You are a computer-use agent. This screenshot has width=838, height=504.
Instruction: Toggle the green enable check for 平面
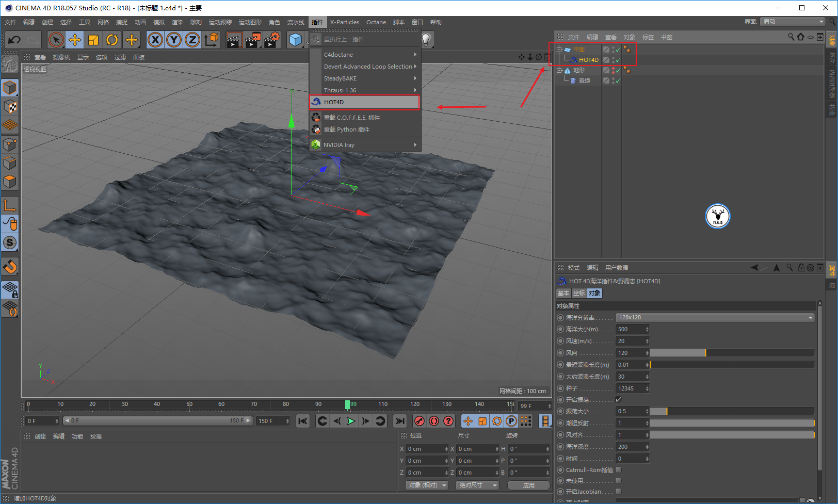pos(618,50)
